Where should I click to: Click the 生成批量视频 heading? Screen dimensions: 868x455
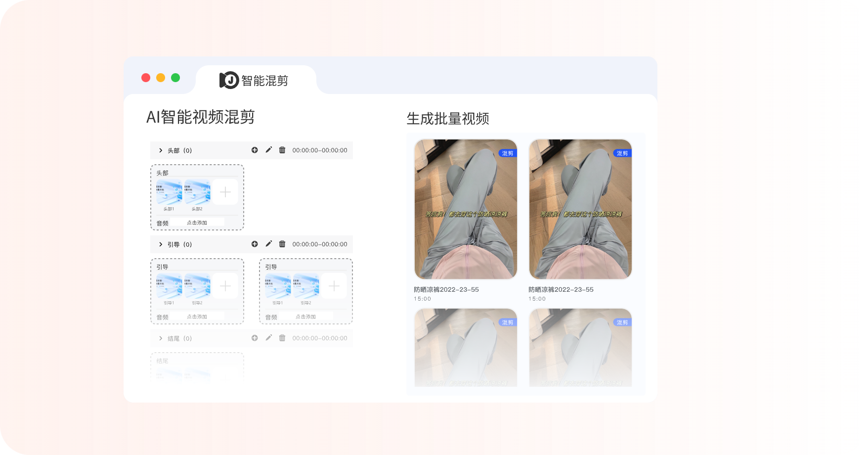coord(448,119)
